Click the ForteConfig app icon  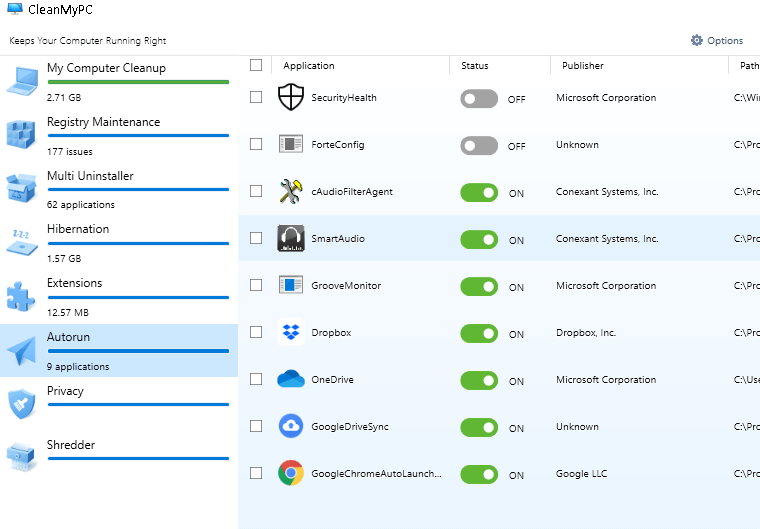(x=291, y=144)
